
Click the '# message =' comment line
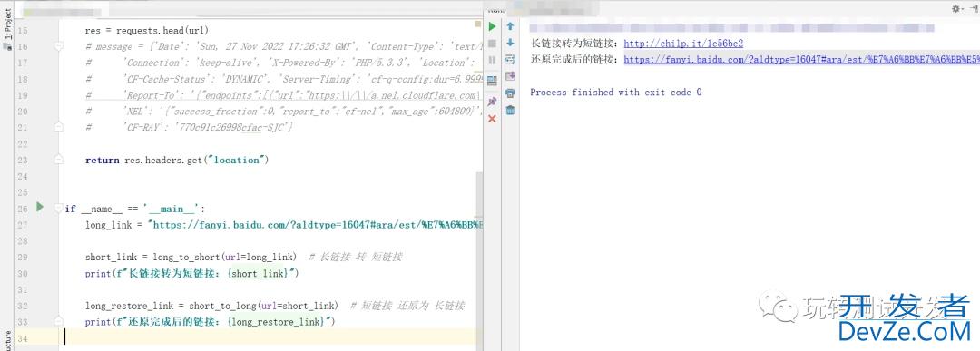click(x=284, y=46)
